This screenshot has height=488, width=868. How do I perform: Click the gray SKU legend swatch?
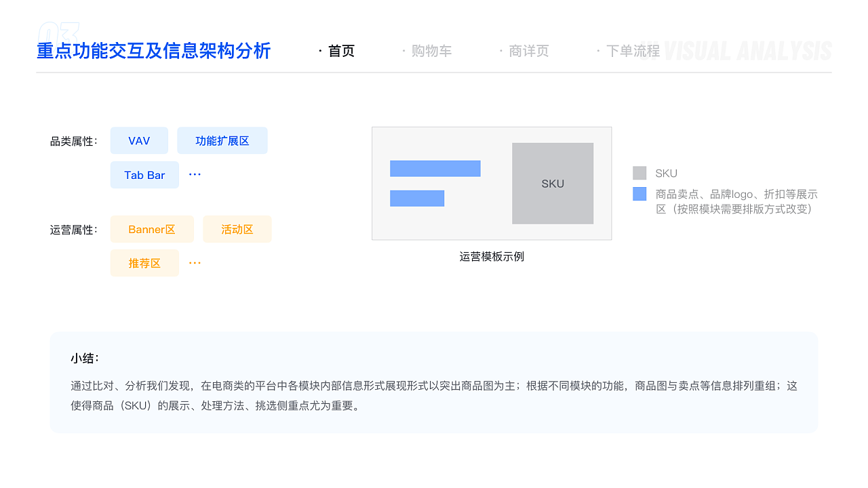click(639, 173)
